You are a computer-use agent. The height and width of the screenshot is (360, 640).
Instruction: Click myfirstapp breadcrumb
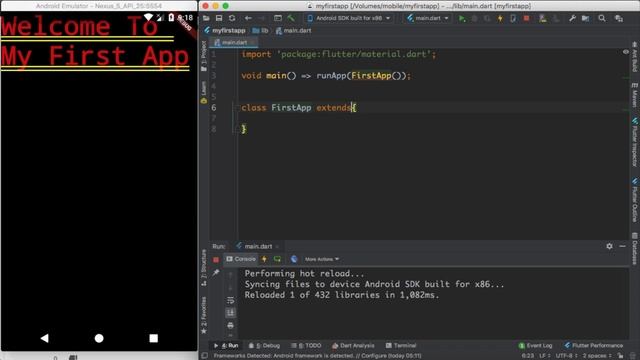tap(225, 31)
